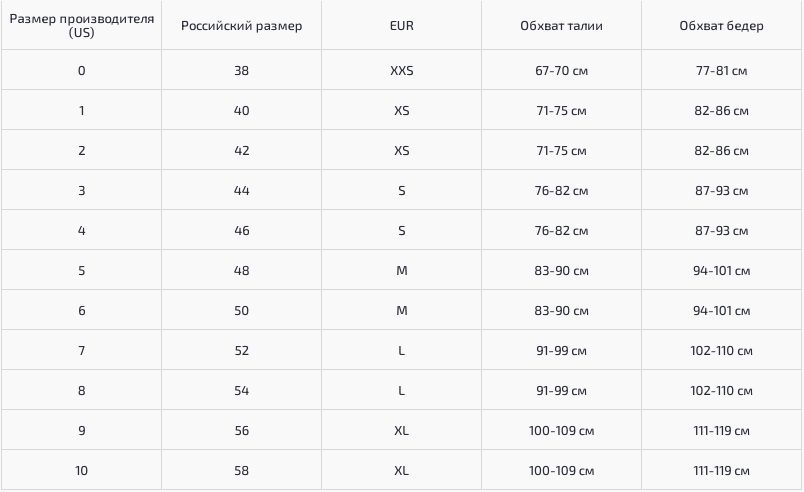Select waist measurement '67-70 см'
Screen dimensions: 804x492
[x=561, y=70]
